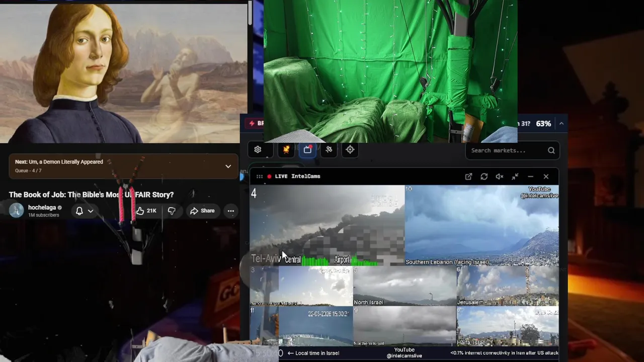Viewport: 644px width, 362px height.
Task: Select camera 4 Tel-Aviv feed
Action: [x=327, y=225]
